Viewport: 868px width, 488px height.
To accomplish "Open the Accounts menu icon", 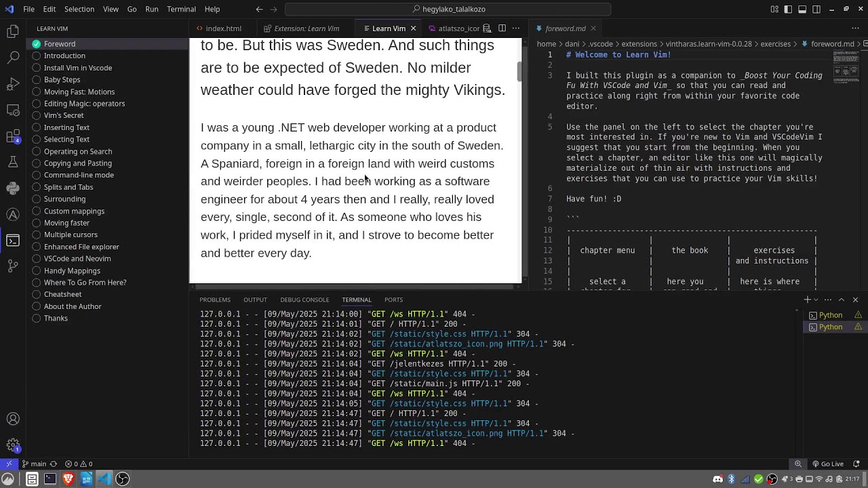I will tap(13, 420).
